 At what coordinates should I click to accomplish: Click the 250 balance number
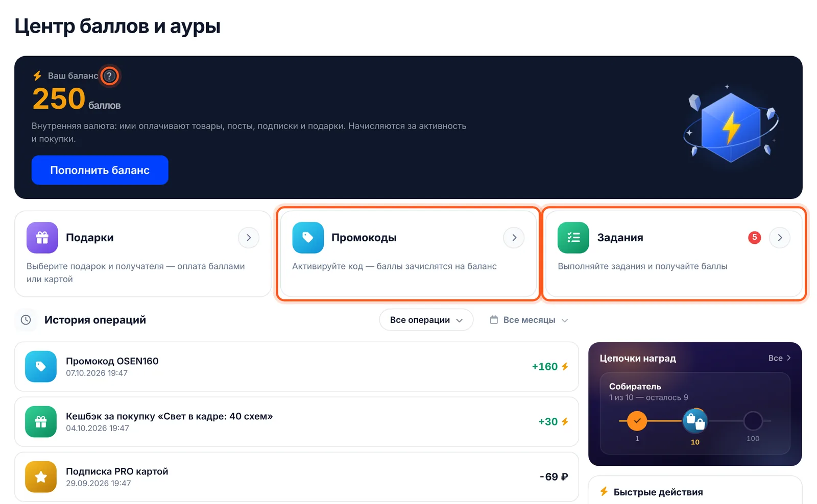[59, 98]
